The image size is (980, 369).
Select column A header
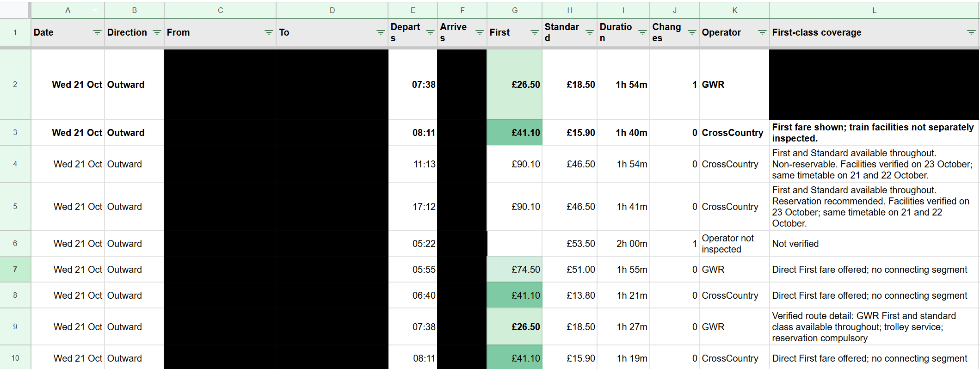tap(68, 10)
